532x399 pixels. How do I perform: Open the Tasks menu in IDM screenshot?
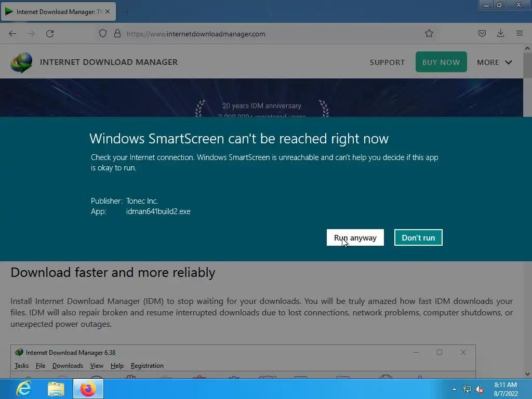[x=21, y=366]
